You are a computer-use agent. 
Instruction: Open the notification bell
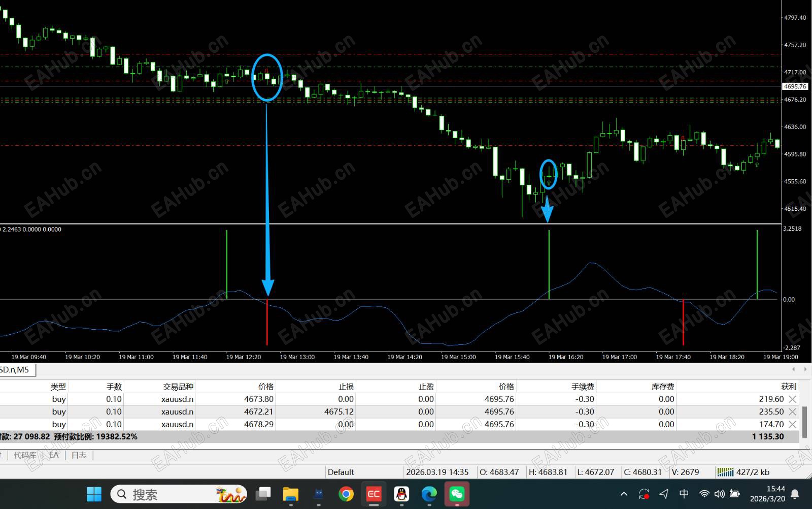click(x=795, y=494)
